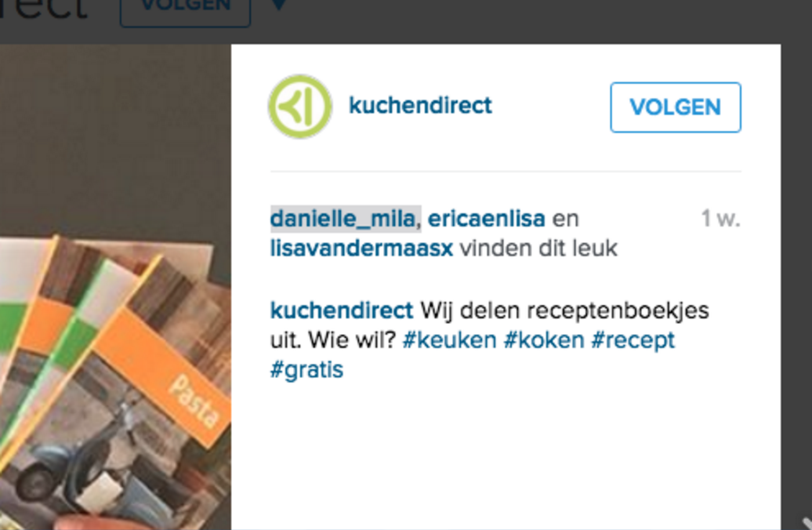Click the 1 w. post timestamp
Viewport: 812px width, 530px height.
coord(720,219)
